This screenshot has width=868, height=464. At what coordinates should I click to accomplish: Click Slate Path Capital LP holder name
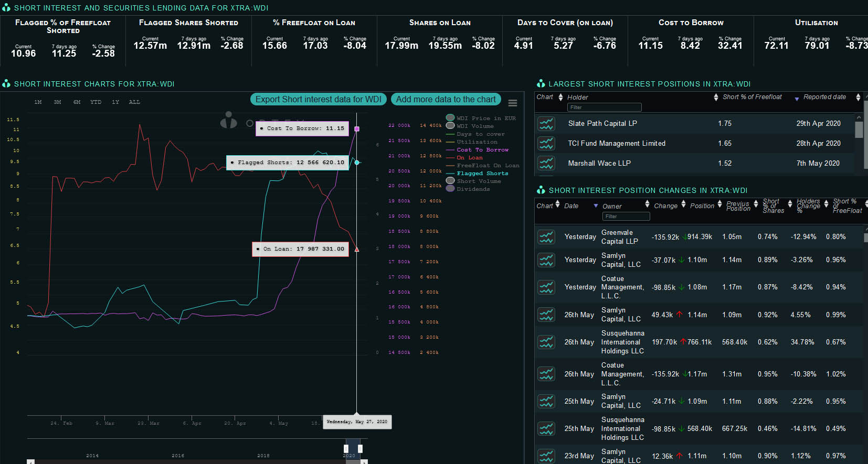click(x=602, y=123)
